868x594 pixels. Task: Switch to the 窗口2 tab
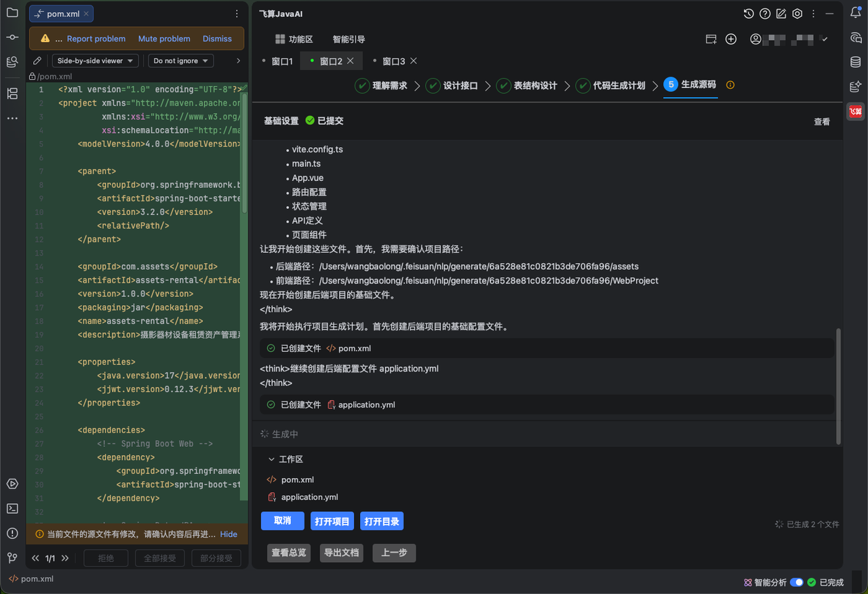pyautogui.click(x=331, y=61)
